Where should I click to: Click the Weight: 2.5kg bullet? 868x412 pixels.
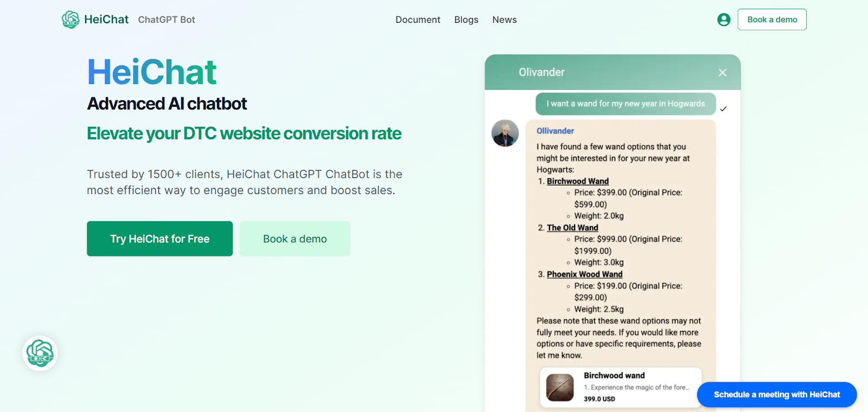point(599,309)
